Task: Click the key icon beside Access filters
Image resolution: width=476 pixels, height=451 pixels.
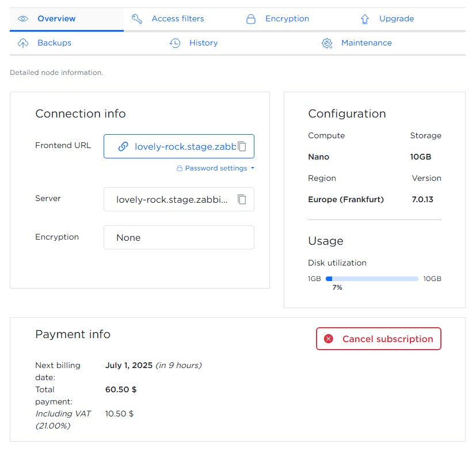Action: (137, 19)
